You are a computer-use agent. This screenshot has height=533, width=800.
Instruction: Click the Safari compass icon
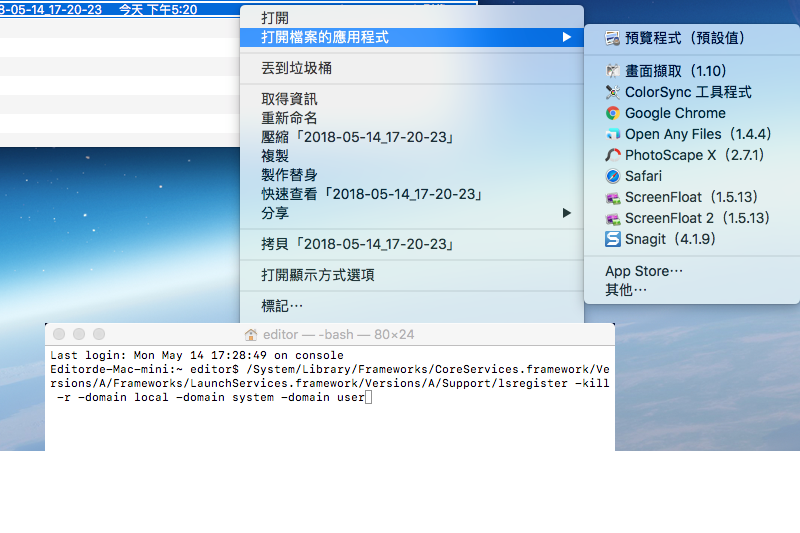point(612,176)
